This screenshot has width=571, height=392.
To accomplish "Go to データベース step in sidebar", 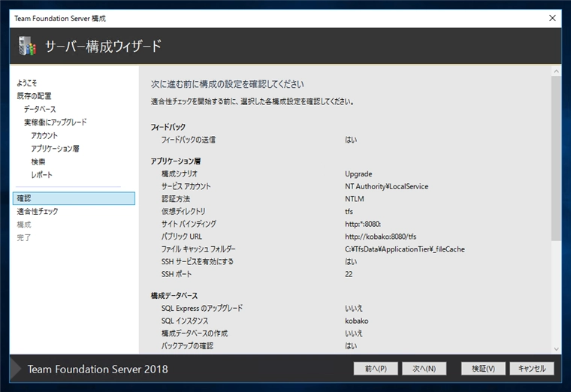I will [40, 109].
